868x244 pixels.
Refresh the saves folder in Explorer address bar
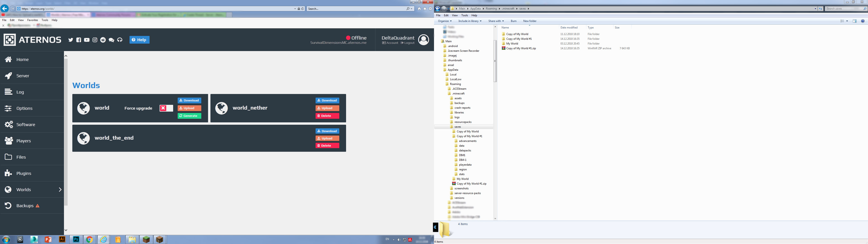(x=821, y=9)
